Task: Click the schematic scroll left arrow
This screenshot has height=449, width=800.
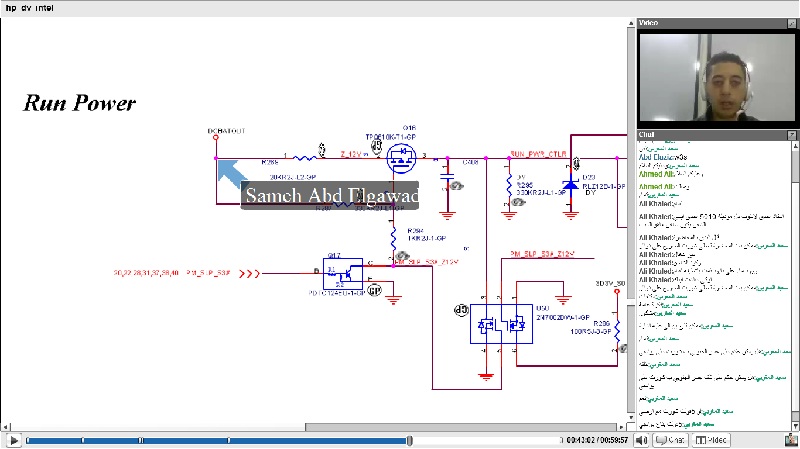Action: click(6, 427)
